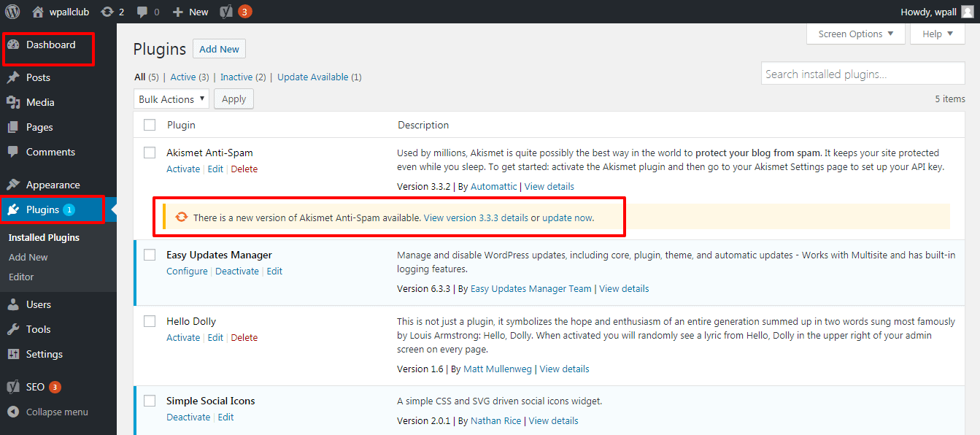The width and height of the screenshot is (980, 435).
Task: Open the wpallclub site home icon
Action: (x=38, y=12)
